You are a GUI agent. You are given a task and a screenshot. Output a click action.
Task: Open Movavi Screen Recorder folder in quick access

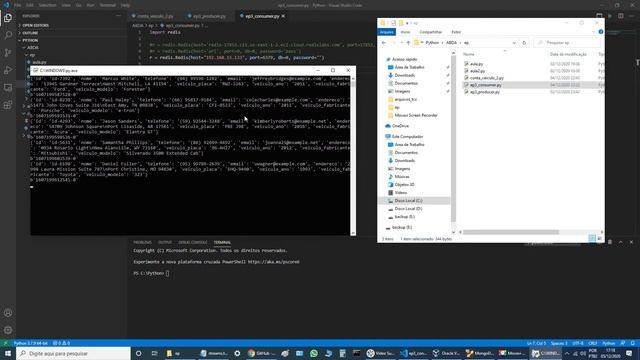(416, 115)
